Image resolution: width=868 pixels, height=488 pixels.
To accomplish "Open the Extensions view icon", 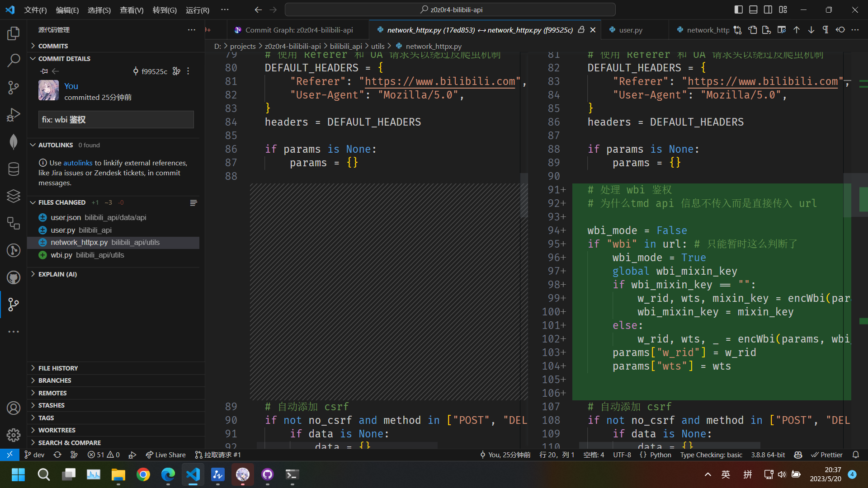I will click(14, 223).
